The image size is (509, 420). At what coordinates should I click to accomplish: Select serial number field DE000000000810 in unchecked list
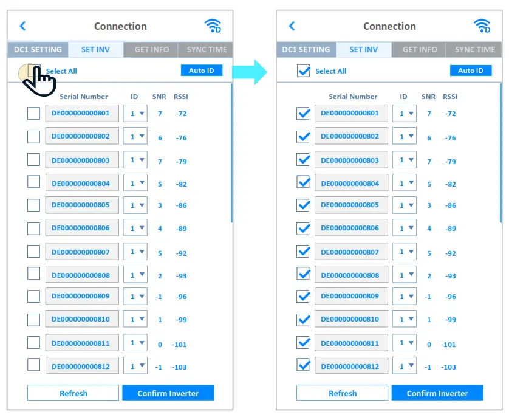[82, 319]
